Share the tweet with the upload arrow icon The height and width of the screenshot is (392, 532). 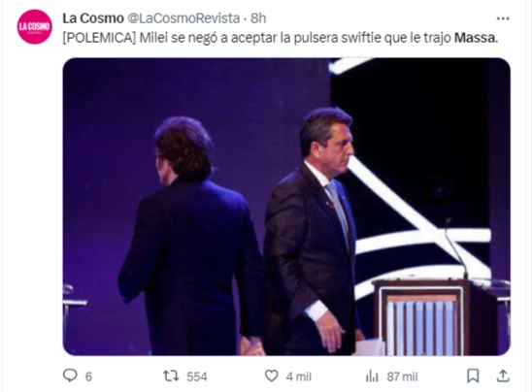point(503,376)
